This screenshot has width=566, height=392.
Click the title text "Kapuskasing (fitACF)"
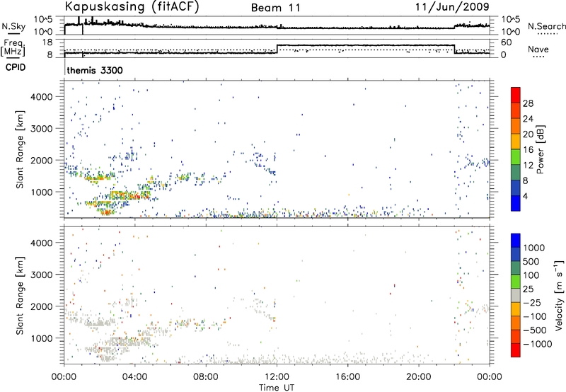pyautogui.click(x=132, y=7)
